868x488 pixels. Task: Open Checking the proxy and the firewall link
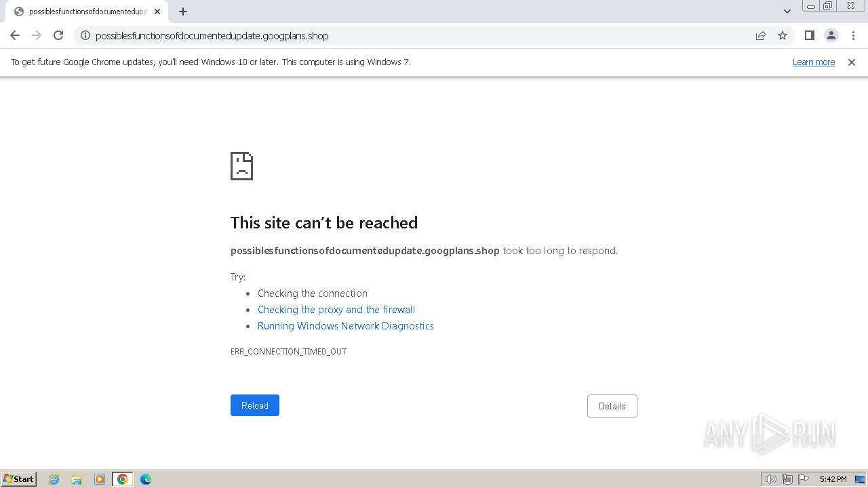(336, 310)
